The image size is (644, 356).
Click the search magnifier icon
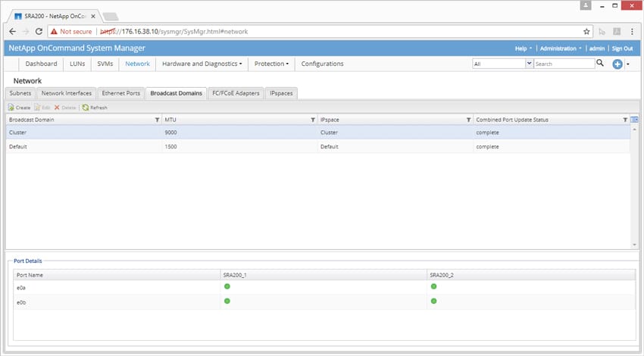[x=600, y=63]
